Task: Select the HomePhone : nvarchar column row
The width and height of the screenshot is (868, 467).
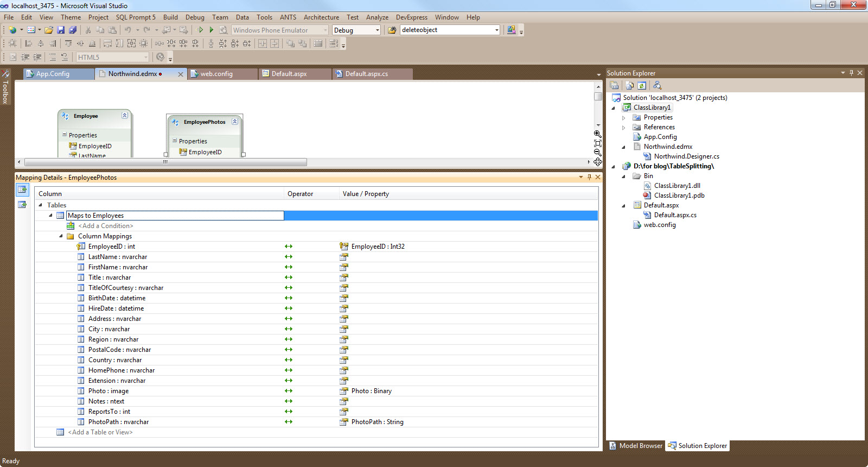Action: pyautogui.click(x=122, y=370)
